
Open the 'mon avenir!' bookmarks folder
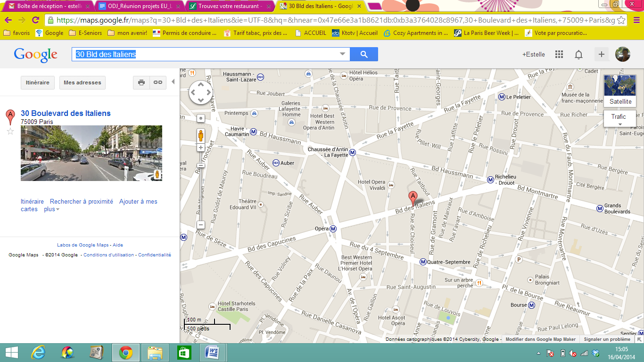pos(127,33)
